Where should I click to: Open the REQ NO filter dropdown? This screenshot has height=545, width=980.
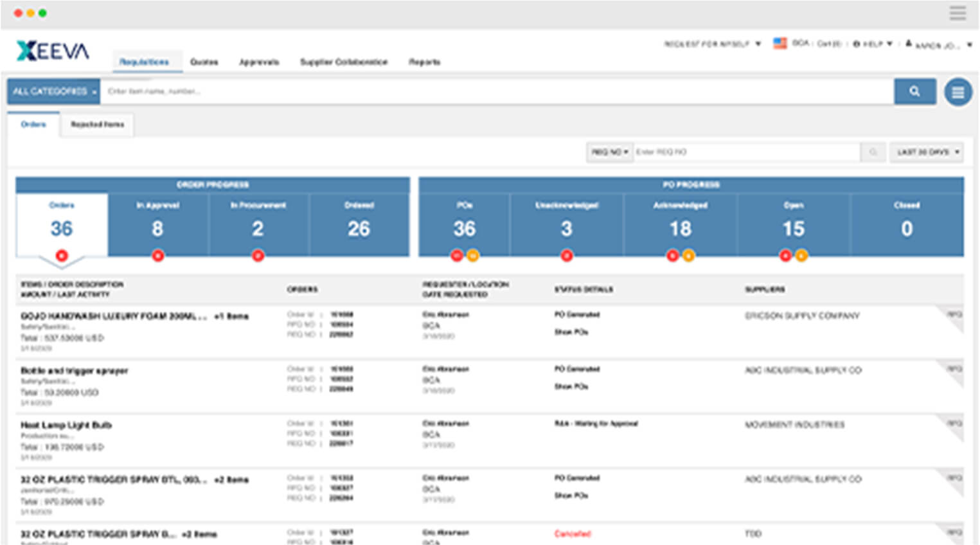[x=609, y=152]
